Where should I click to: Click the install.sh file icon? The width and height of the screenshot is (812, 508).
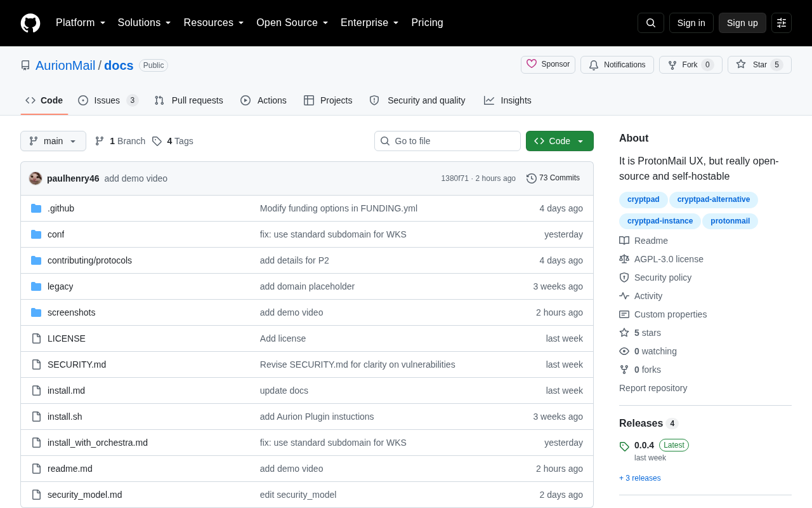click(x=36, y=417)
